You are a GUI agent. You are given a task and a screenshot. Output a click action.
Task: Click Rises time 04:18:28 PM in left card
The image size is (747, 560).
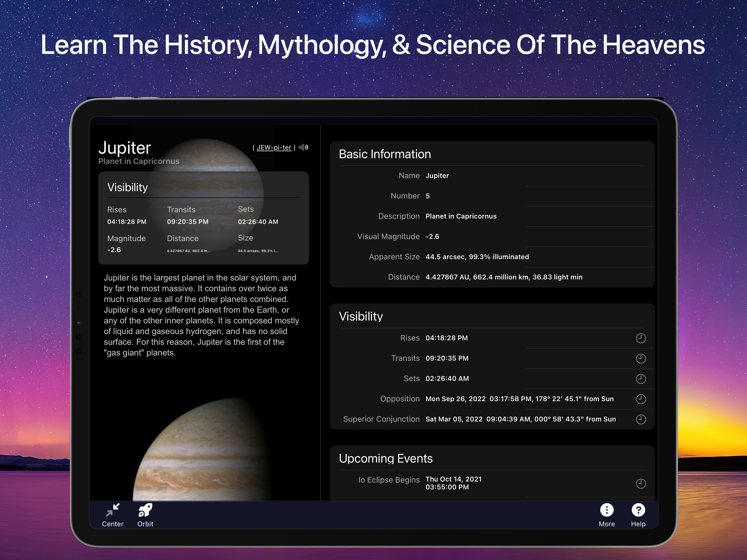click(x=127, y=221)
